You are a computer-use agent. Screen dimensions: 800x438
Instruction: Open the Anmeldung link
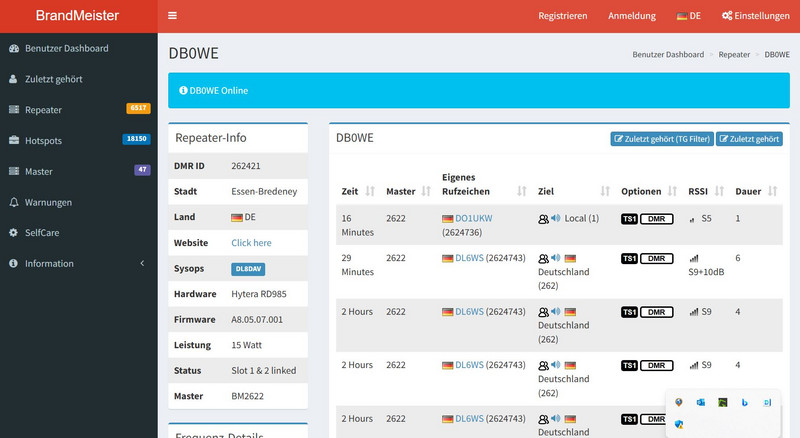(632, 16)
